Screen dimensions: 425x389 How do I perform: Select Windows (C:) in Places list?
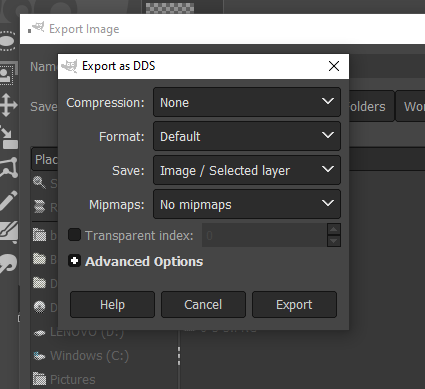pyautogui.click(x=81, y=356)
